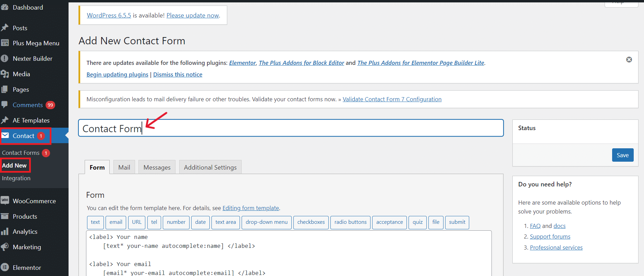
Task: Switch to the Additional Settings tab
Action: pos(210,167)
